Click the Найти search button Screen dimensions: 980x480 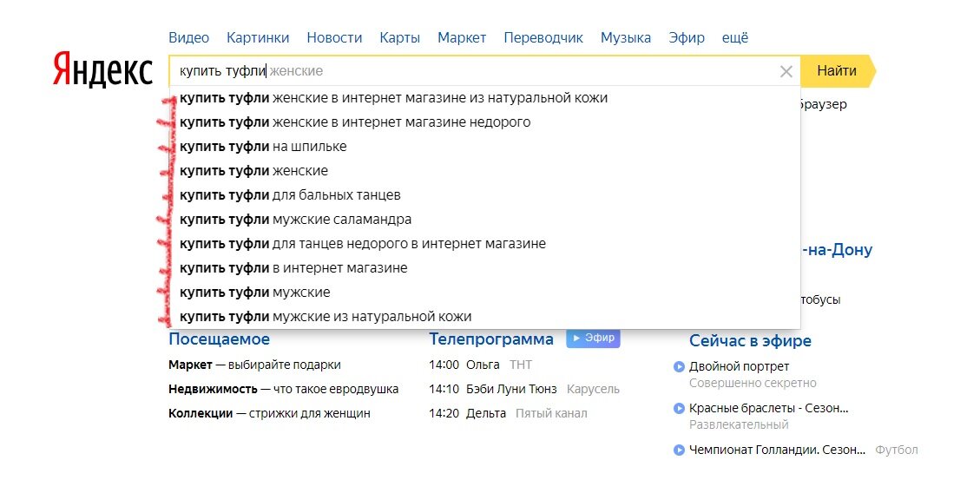click(838, 70)
